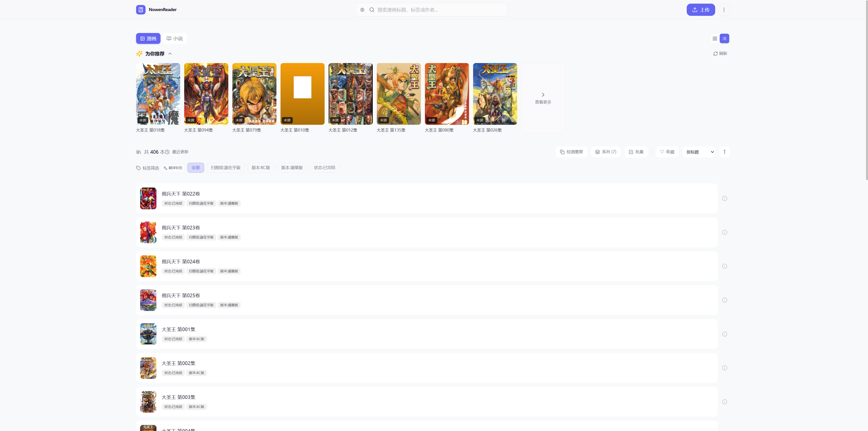Click the 翻译标签 translate tags button

coord(173,168)
